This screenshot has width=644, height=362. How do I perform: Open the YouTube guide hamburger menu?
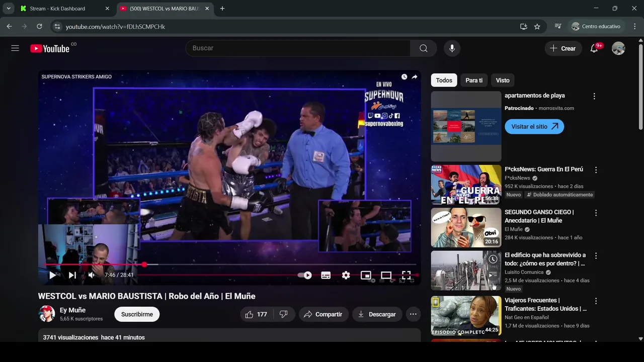coord(15,48)
